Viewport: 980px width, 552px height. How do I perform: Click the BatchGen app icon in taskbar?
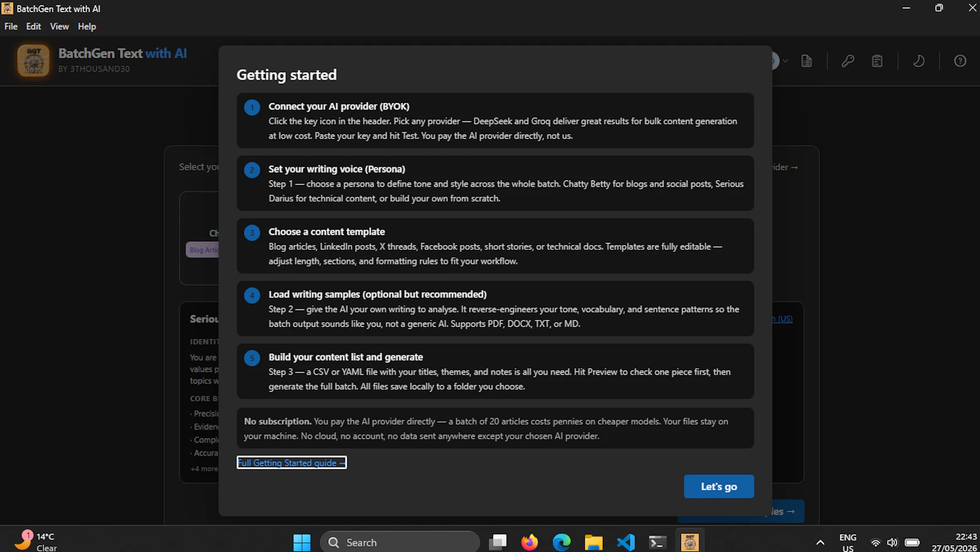point(690,542)
